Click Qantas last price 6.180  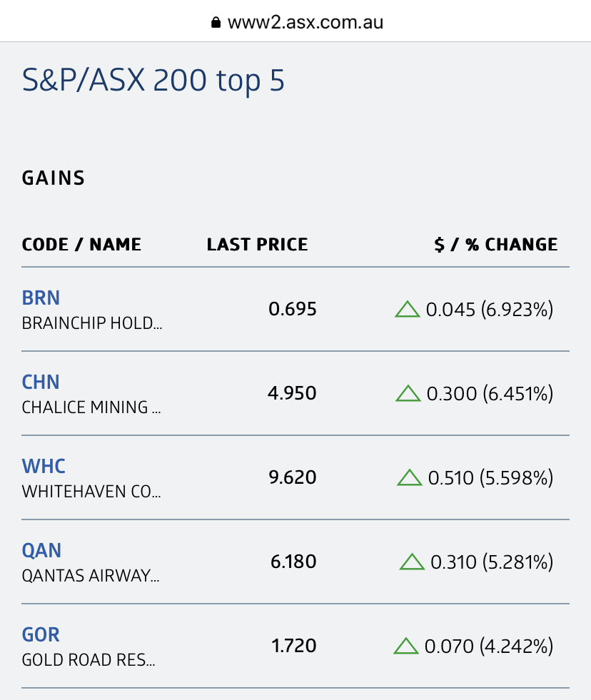pyautogui.click(x=293, y=562)
